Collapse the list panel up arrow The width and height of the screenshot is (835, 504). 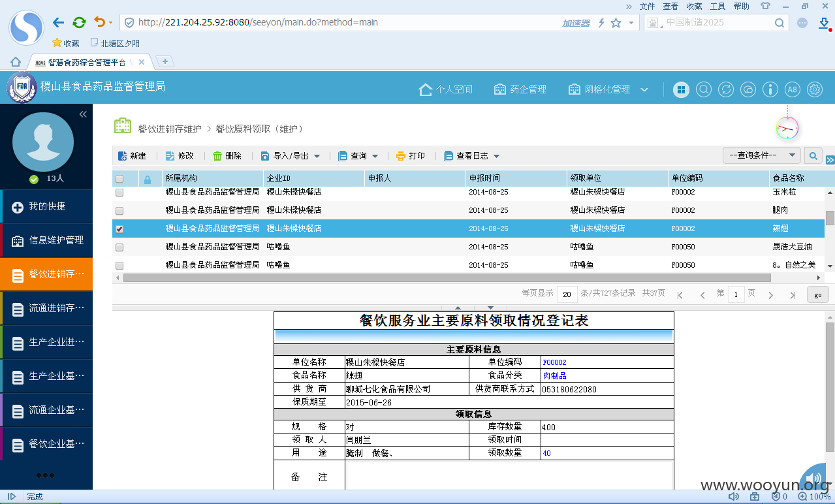click(458, 307)
